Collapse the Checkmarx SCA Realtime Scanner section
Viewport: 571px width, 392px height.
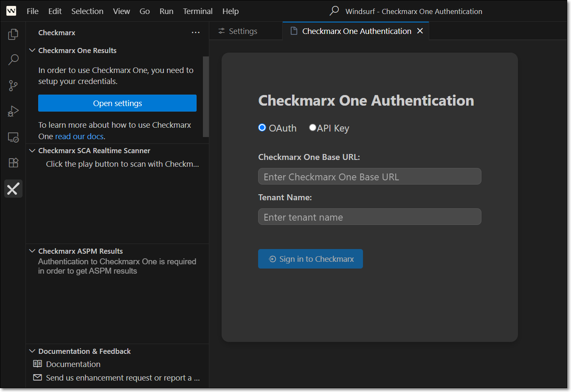pos(32,150)
